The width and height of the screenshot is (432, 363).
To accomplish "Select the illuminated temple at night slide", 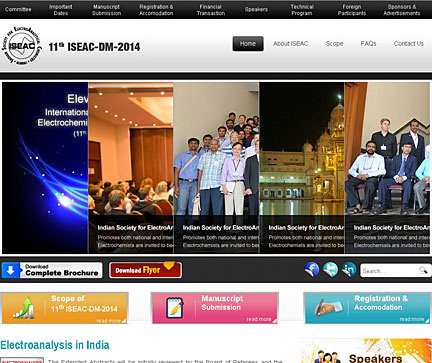I will (x=302, y=168).
